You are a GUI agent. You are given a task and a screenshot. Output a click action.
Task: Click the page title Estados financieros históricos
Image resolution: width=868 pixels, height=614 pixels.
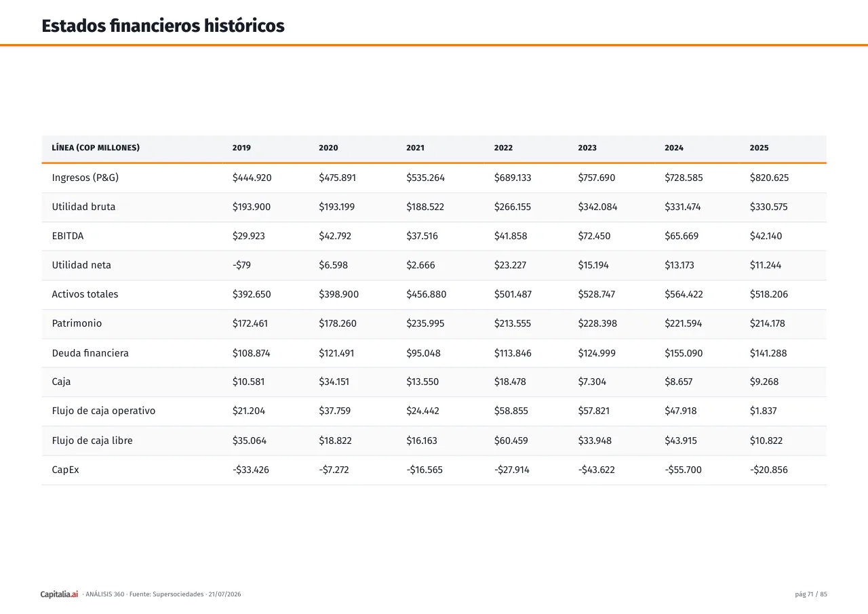(x=163, y=26)
